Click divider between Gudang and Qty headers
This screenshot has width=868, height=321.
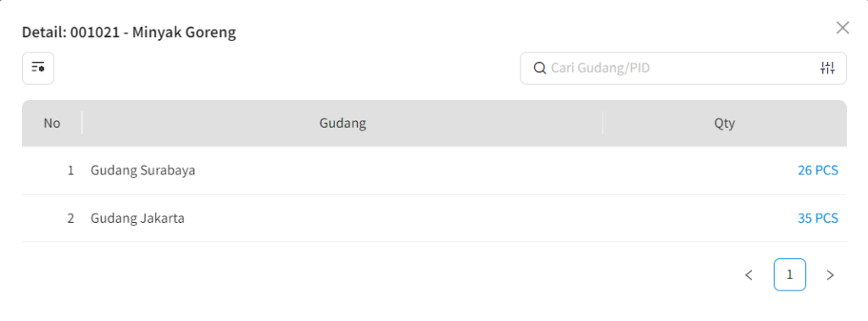[x=603, y=123]
